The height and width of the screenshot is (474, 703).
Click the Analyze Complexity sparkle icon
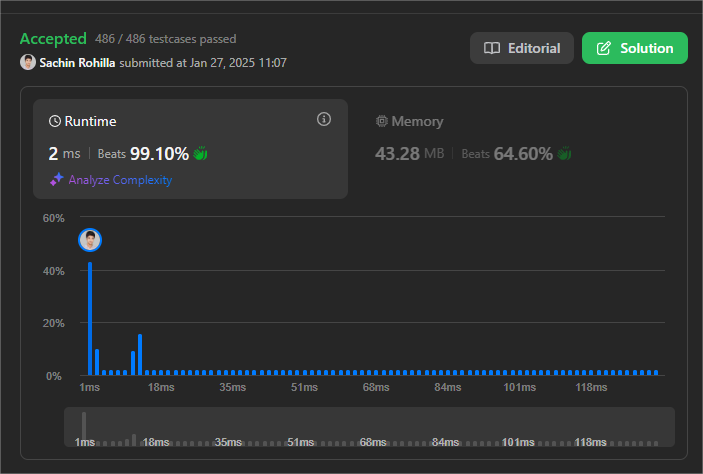click(x=56, y=179)
